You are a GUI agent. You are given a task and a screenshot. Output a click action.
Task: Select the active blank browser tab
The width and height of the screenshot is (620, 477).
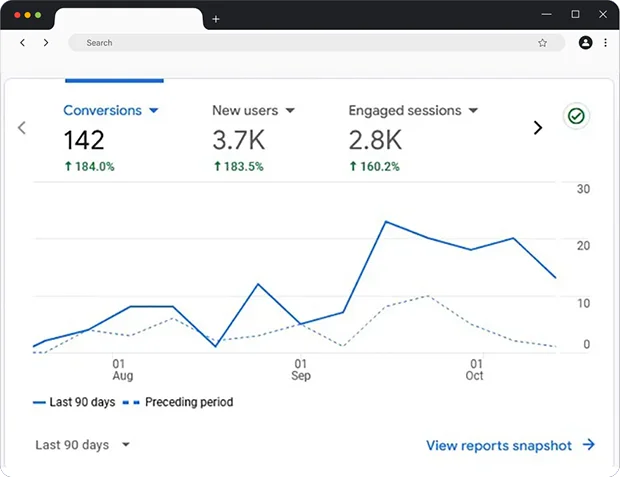pyautogui.click(x=128, y=19)
